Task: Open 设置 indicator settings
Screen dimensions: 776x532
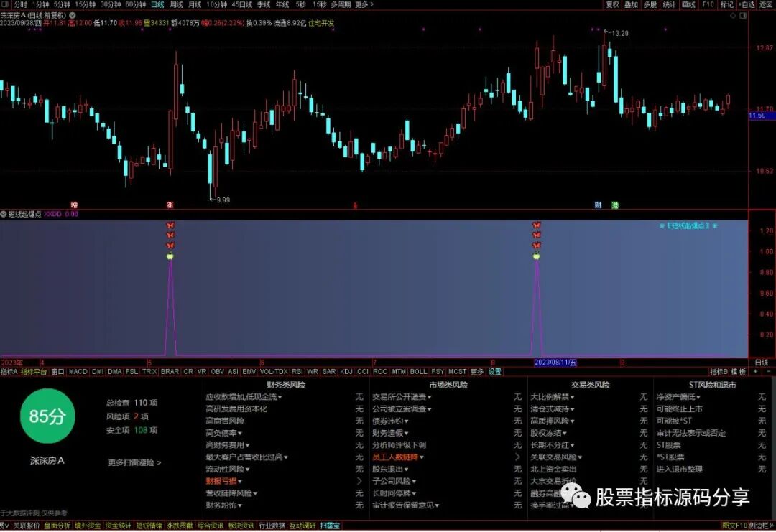Action: (494, 371)
